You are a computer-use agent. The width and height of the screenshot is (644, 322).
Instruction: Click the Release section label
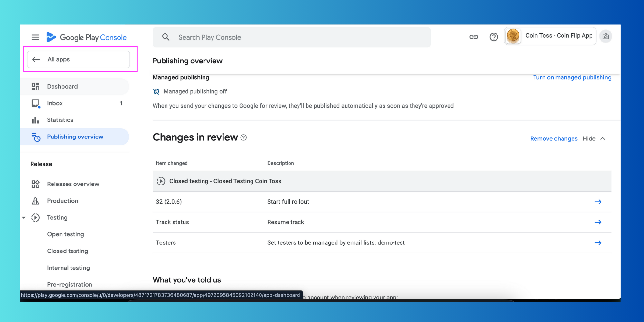tap(41, 164)
